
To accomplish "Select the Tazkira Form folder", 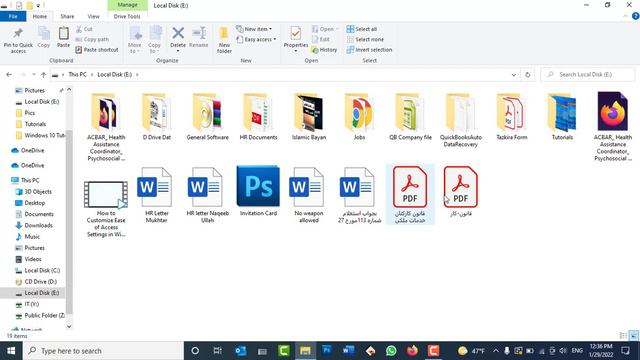I will tap(511, 117).
